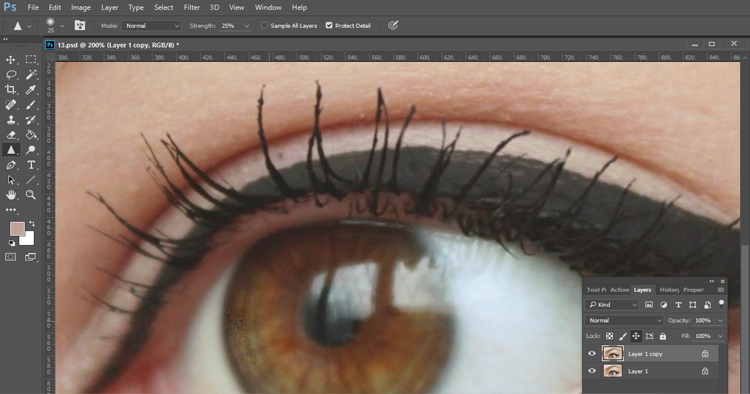The width and height of the screenshot is (750, 394).
Task: Open the Select menu
Action: click(164, 8)
